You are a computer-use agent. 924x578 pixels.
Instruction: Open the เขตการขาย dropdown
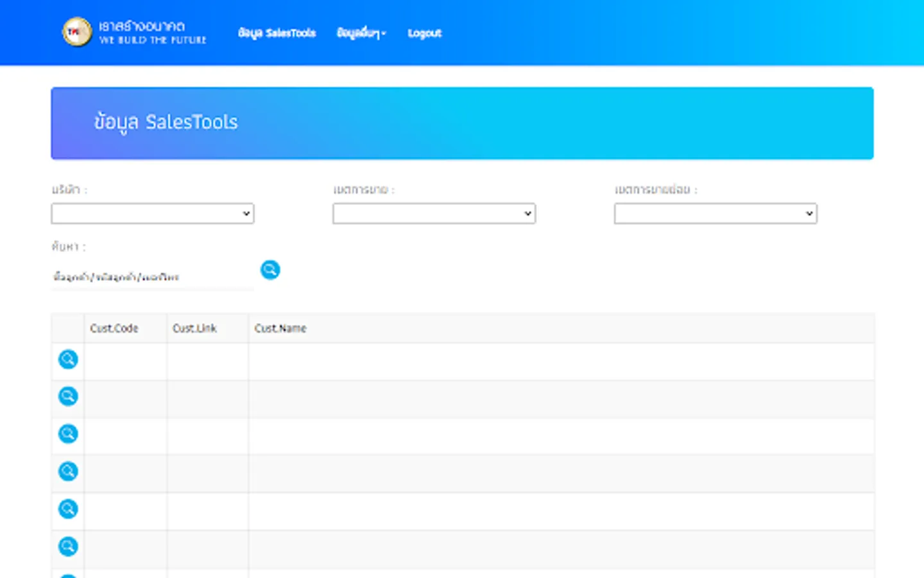[434, 213]
